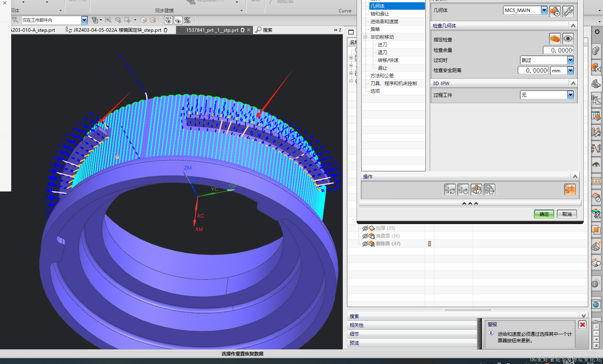Click the crosshair bracket selection icon
The height and width of the screenshot is (364, 603).
click(108, 20)
